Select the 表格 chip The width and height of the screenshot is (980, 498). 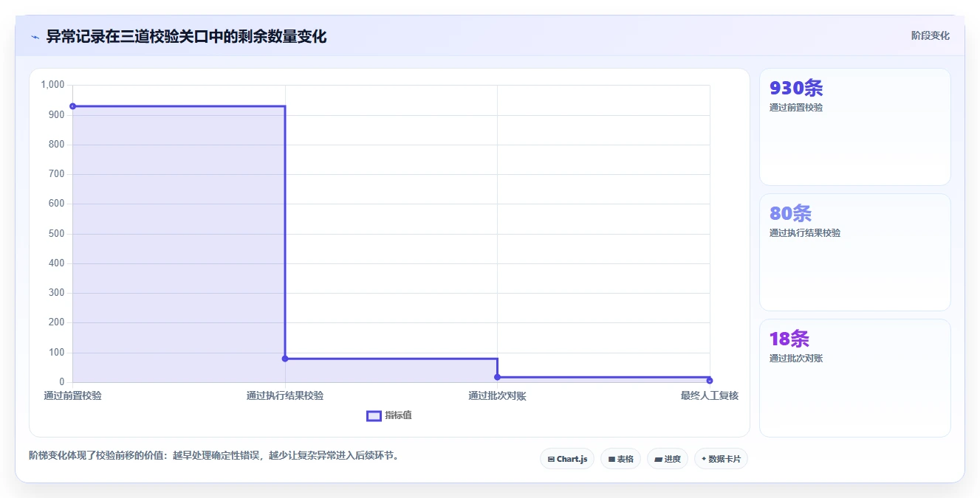pos(620,459)
